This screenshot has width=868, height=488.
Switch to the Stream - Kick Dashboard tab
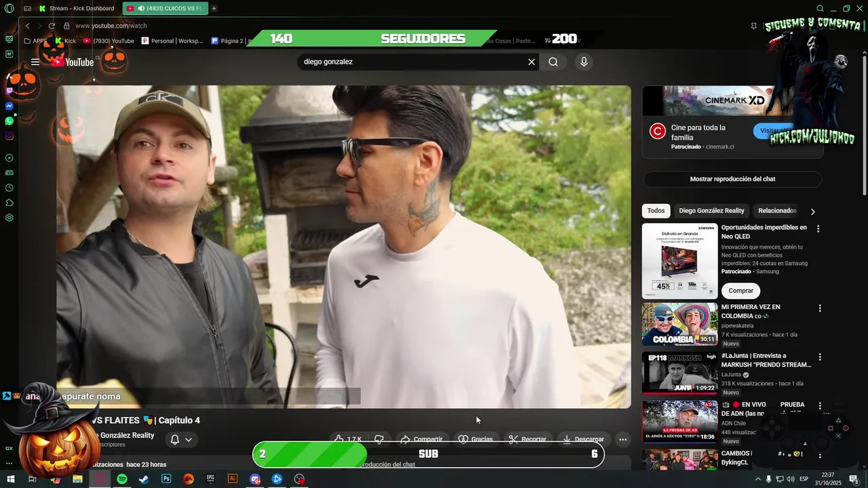(x=76, y=8)
